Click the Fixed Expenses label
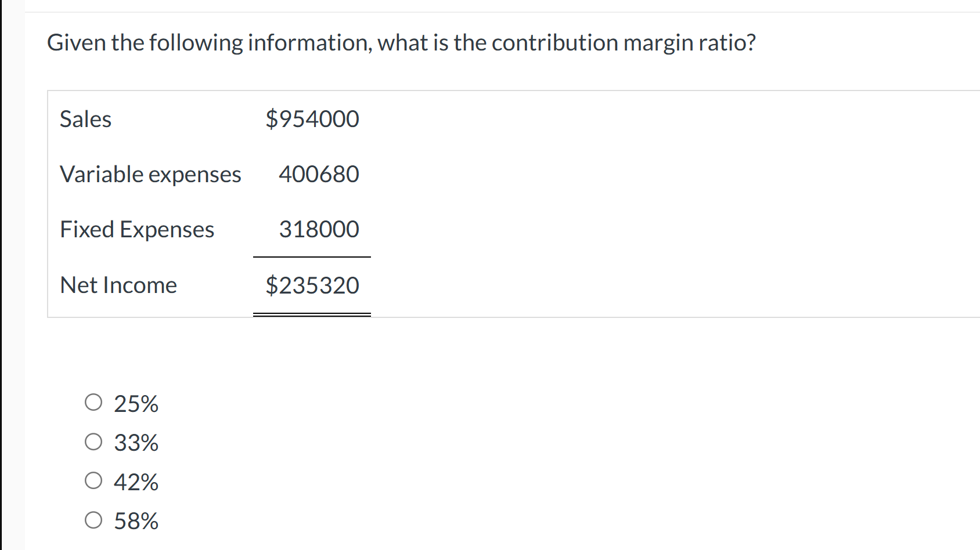 click(x=137, y=229)
